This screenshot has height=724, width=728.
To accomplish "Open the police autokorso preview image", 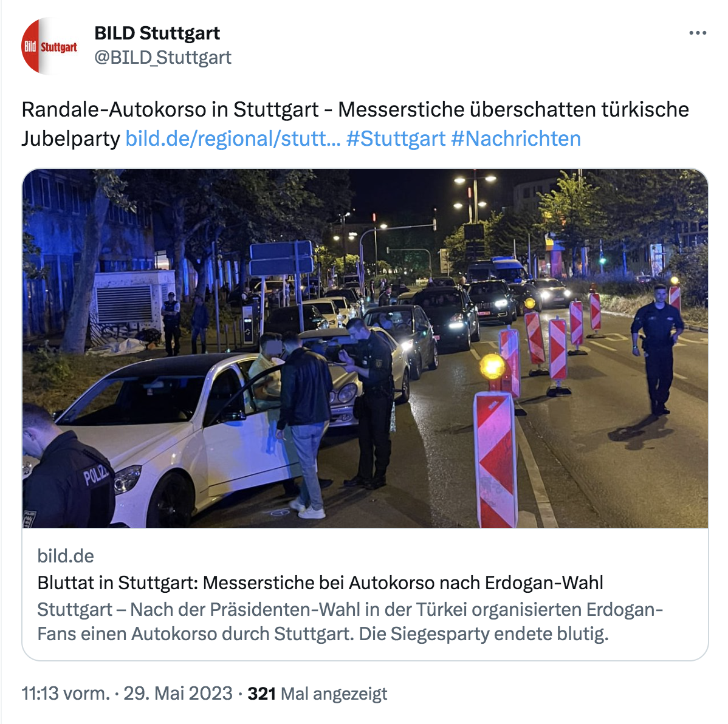I will pos(365,348).
